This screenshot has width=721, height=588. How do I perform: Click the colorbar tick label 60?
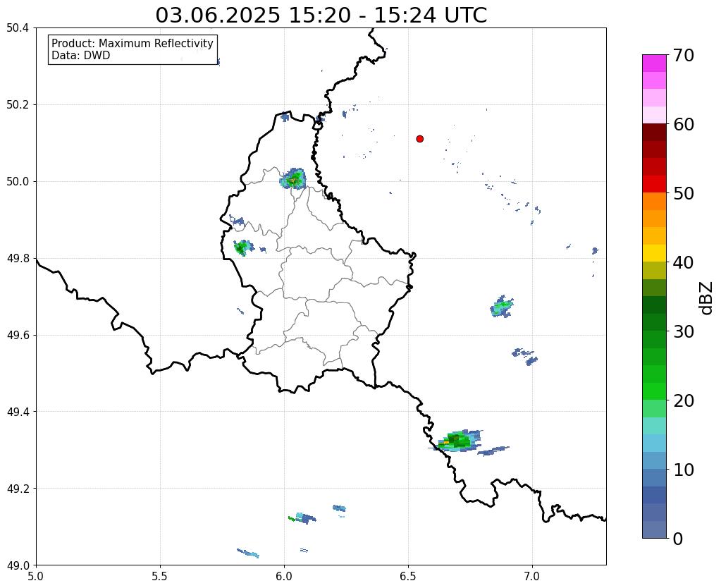click(684, 124)
